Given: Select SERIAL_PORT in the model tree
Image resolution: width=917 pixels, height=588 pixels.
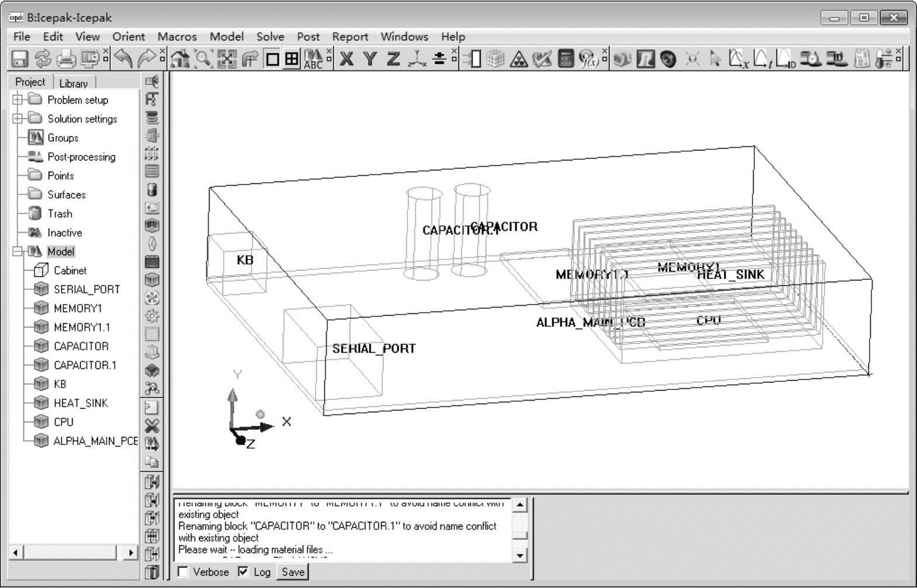Looking at the screenshot, I should (87, 289).
